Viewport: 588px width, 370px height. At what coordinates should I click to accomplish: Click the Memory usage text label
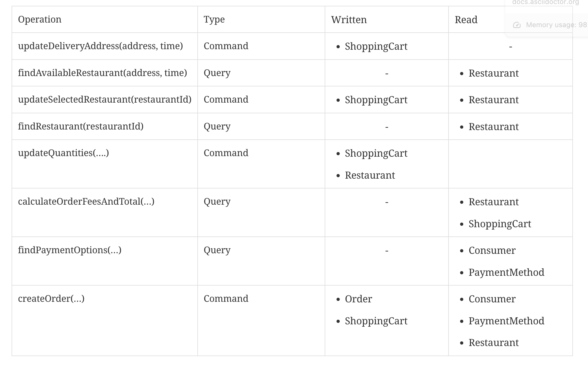coord(557,25)
